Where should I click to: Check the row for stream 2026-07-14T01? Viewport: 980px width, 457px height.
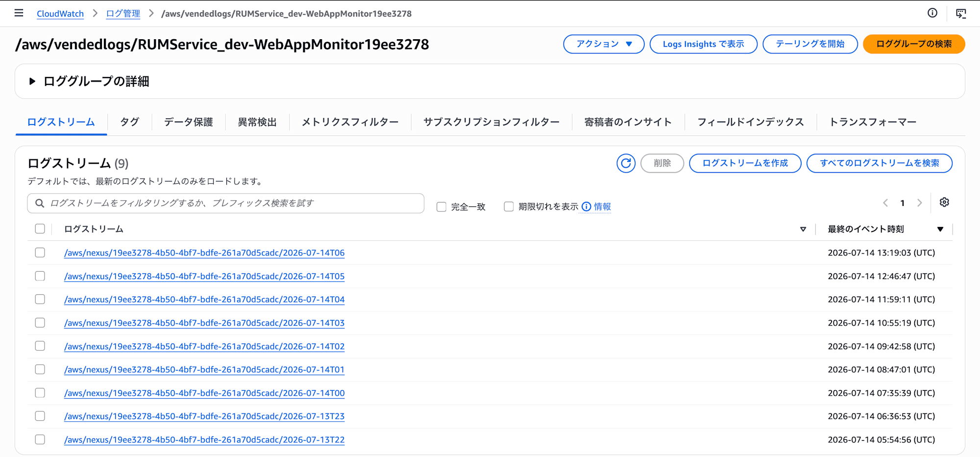pos(40,369)
